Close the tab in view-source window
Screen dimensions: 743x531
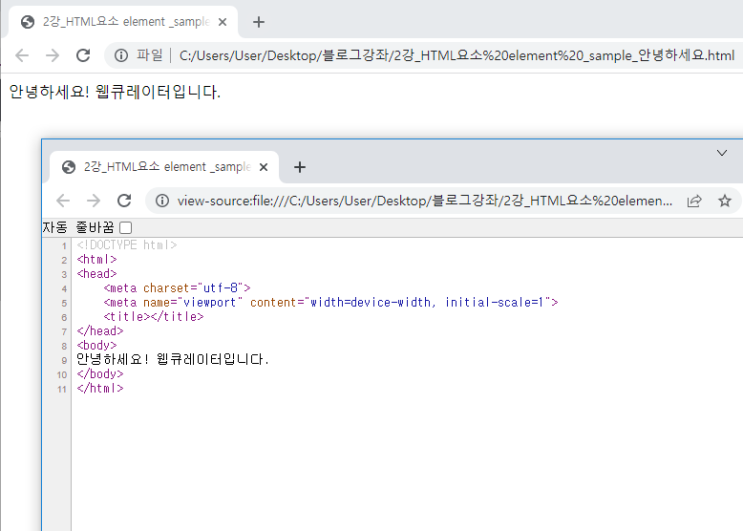click(x=263, y=167)
